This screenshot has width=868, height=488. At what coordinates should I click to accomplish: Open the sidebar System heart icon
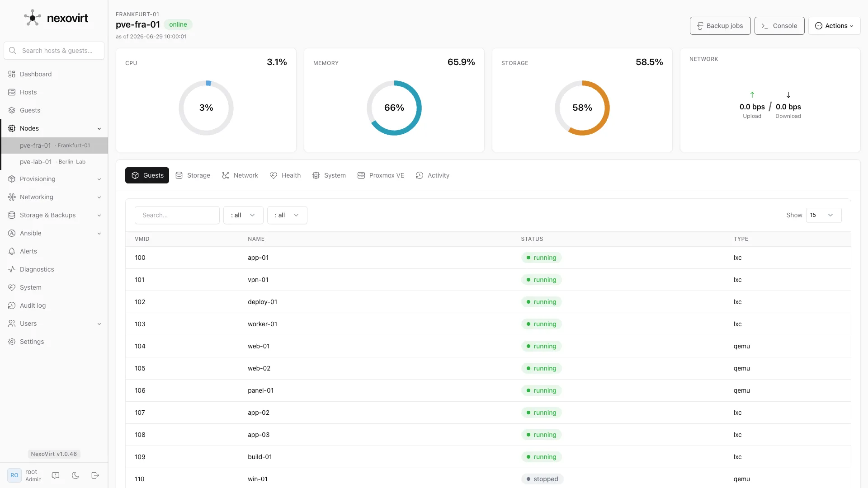click(12, 287)
